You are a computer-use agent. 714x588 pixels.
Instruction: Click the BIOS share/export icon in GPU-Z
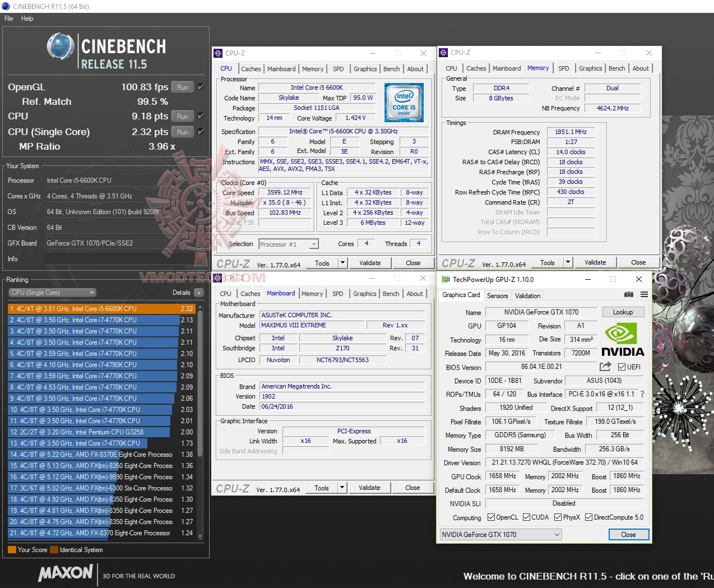[605, 367]
